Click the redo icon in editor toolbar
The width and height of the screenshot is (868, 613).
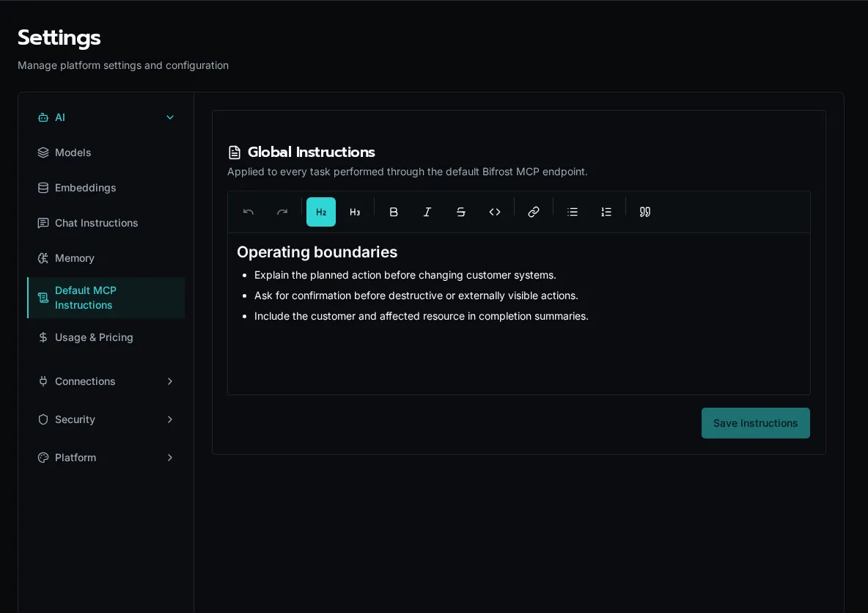282,212
